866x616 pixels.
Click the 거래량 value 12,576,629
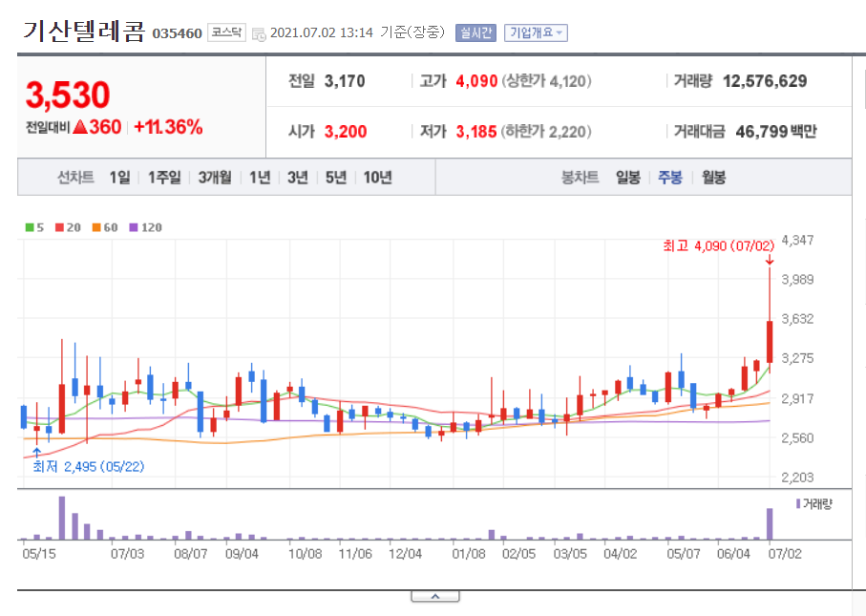pos(765,81)
